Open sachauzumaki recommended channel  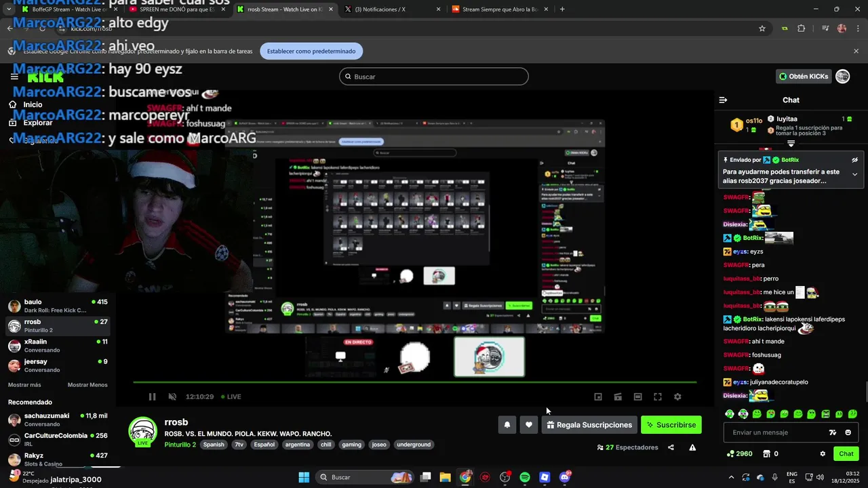point(58,420)
